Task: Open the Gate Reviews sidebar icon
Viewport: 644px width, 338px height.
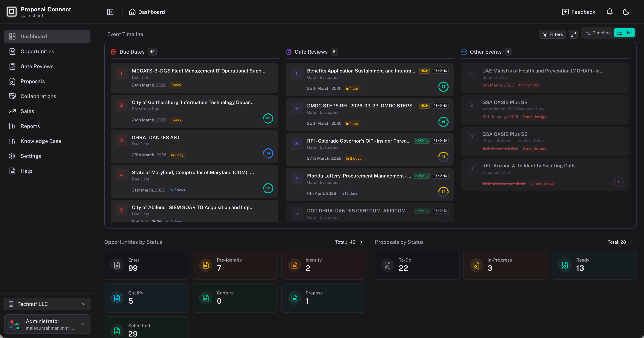Action: [x=13, y=66]
